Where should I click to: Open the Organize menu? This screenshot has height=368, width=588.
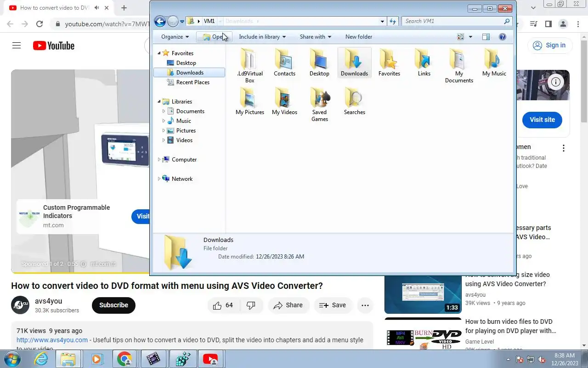(x=175, y=37)
